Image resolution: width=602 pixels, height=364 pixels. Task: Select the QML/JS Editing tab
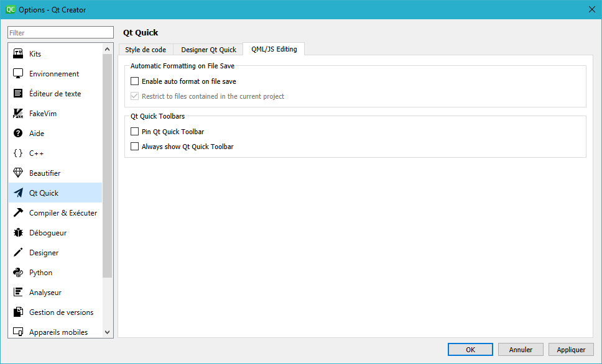pos(274,49)
